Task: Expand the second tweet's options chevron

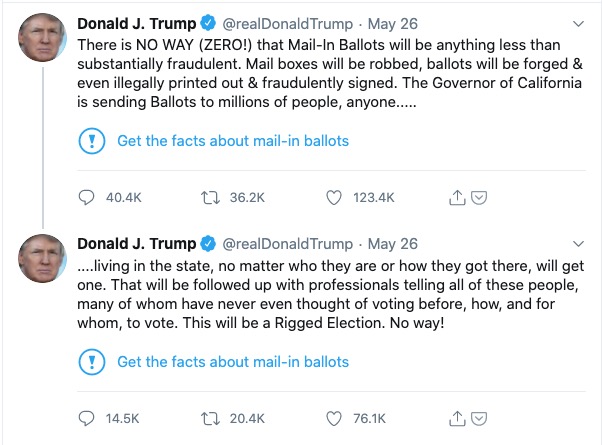Action: [579, 243]
